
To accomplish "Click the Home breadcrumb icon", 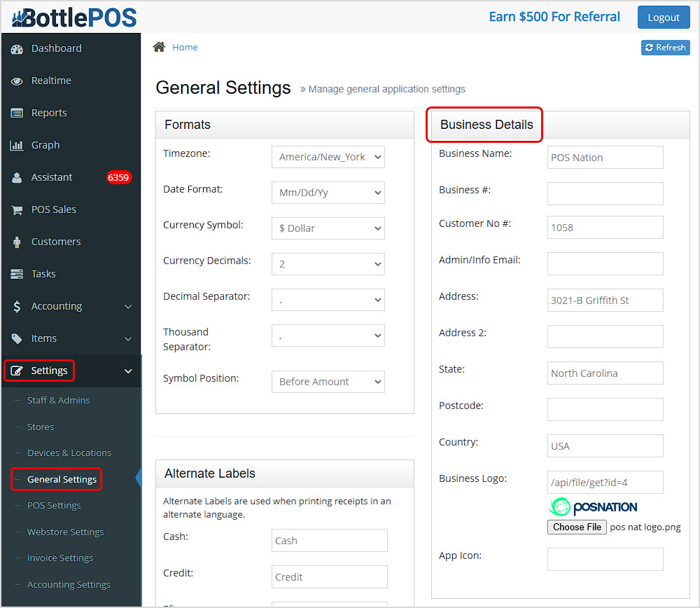I will pos(160,46).
